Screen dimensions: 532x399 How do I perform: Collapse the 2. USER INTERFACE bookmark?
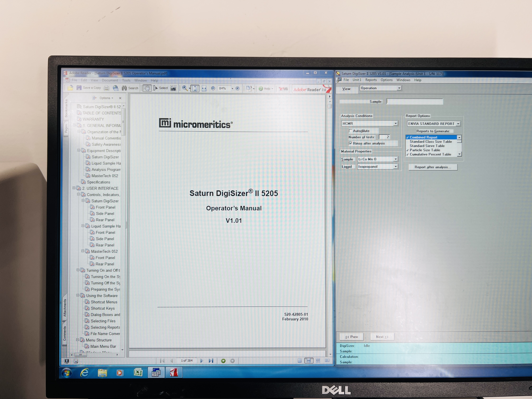tap(74, 188)
